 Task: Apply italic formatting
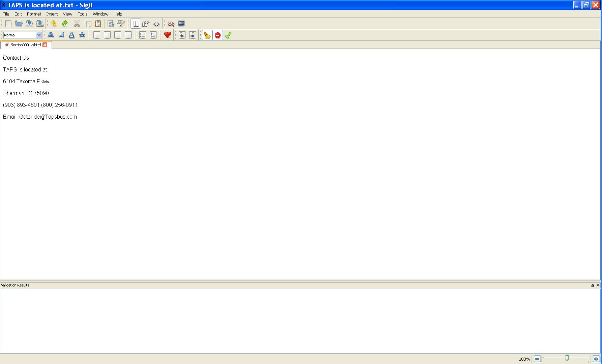tap(61, 35)
